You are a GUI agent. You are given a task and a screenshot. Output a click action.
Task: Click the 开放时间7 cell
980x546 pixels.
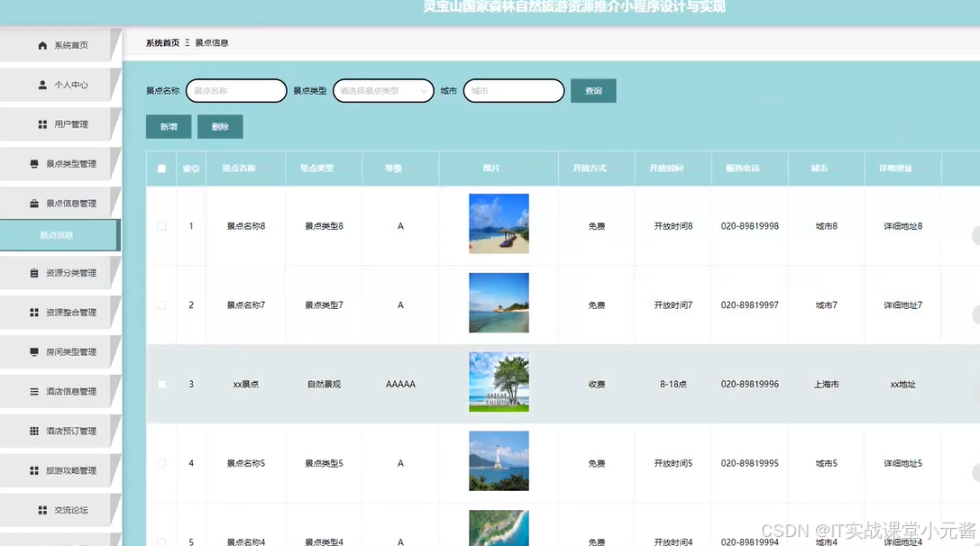[x=673, y=305]
